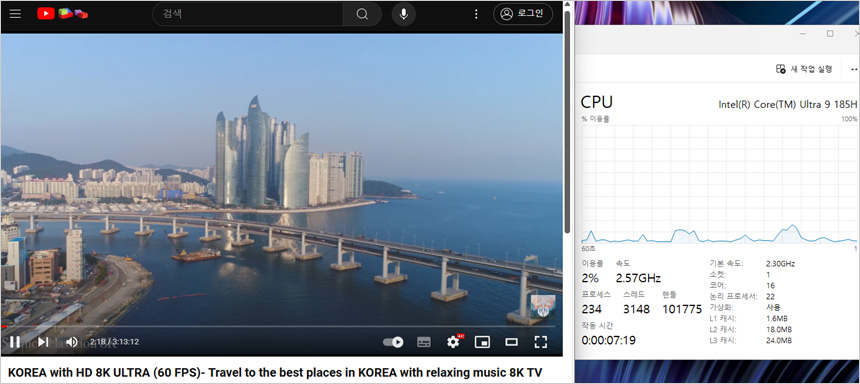
Task: Switch to miniplayer mode
Action: (x=482, y=342)
